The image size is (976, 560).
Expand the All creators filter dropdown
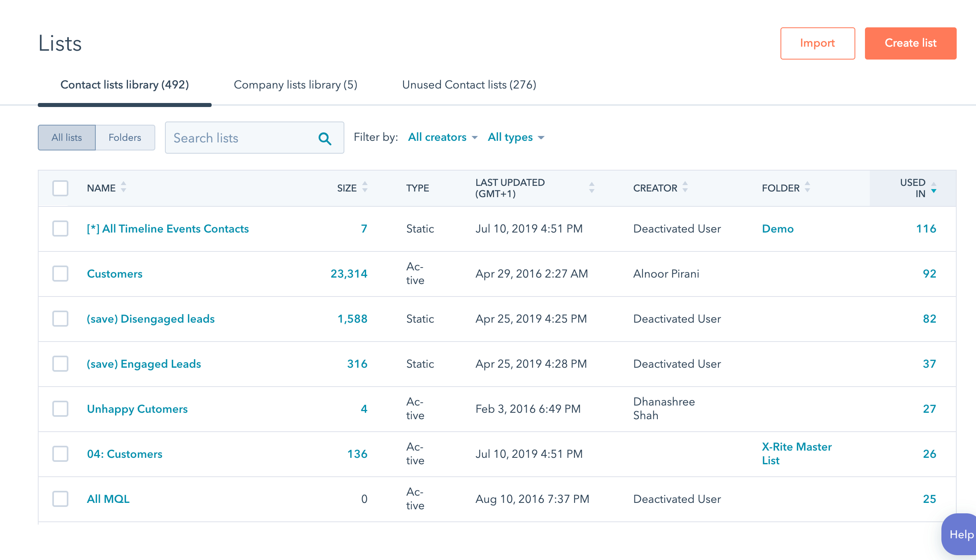[x=443, y=137]
